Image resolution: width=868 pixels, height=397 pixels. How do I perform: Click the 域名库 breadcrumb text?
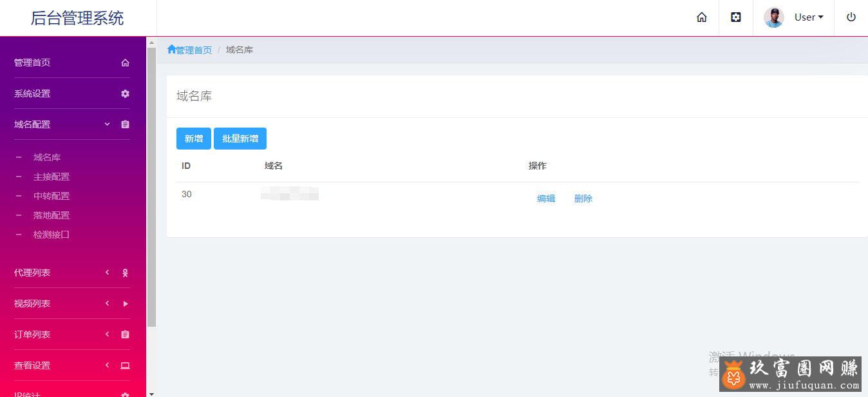[240, 50]
